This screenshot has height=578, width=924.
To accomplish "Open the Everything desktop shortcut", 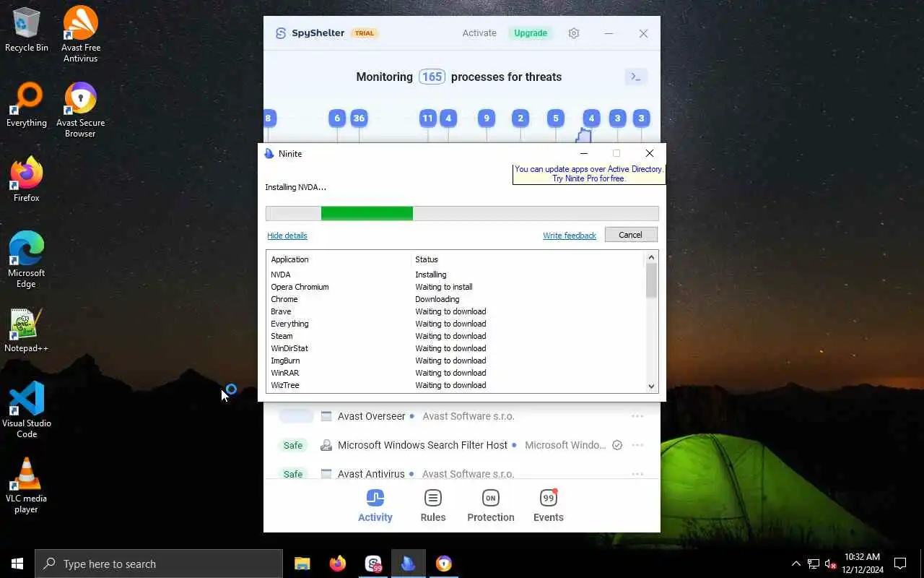I will 27,105.
